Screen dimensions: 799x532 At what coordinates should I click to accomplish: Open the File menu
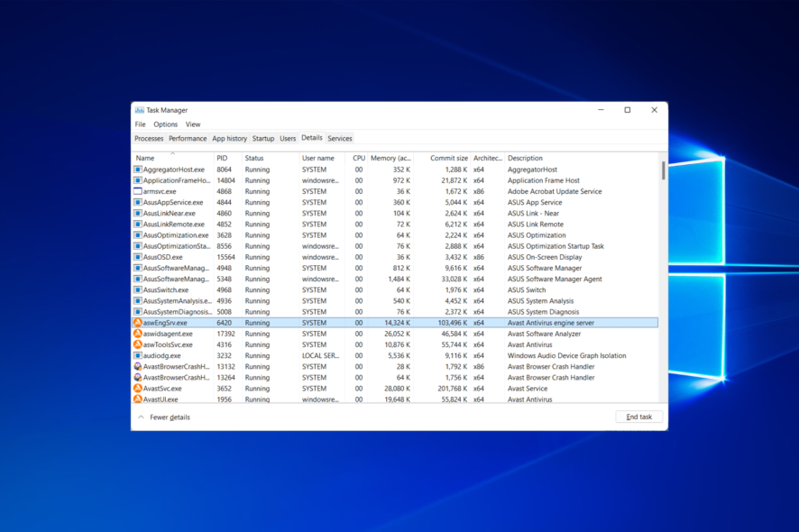pyautogui.click(x=141, y=124)
